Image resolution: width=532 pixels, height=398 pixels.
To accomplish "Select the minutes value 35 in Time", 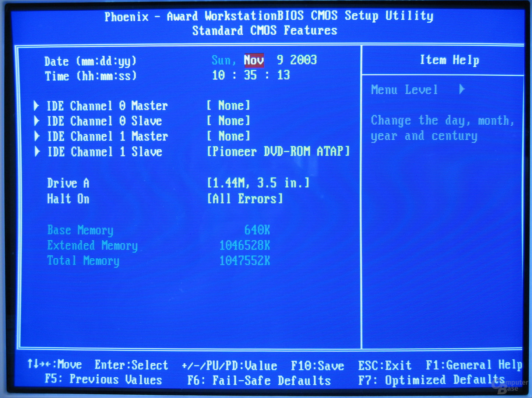I will pyautogui.click(x=250, y=75).
